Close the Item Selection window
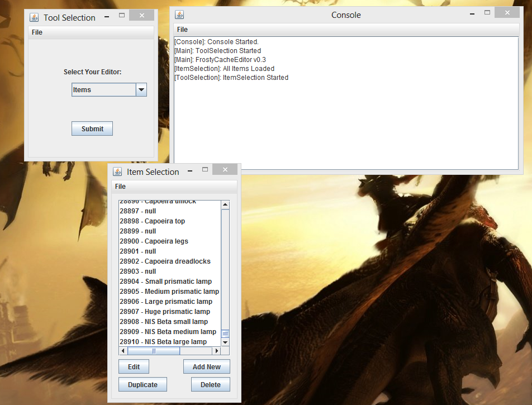This screenshot has width=532, height=405. click(x=225, y=169)
